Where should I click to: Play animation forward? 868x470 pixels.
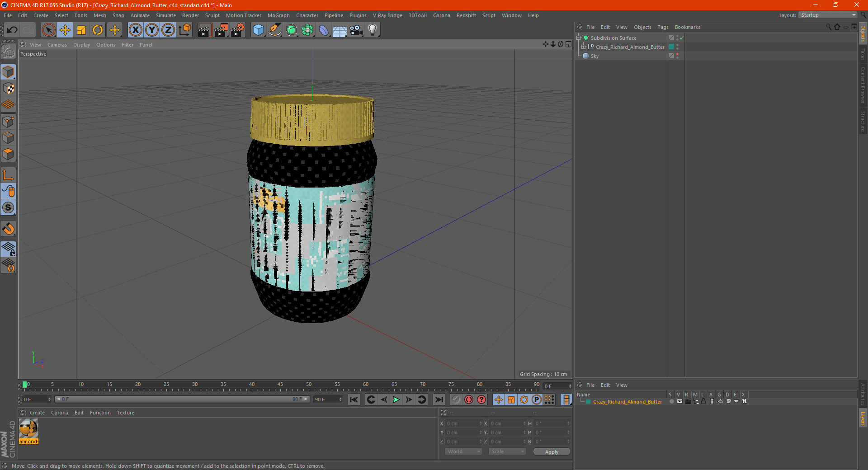pos(396,399)
